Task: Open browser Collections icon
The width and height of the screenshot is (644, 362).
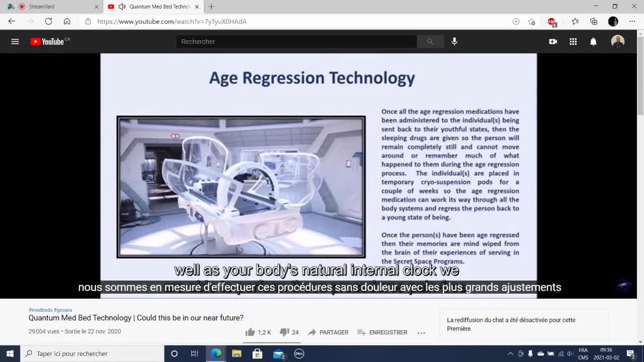Action: pyautogui.click(x=594, y=21)
